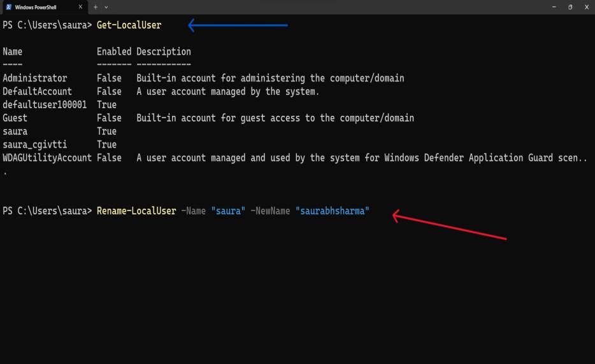The image size is (595, 364).
Task: Click the Guest account description text
Action: coord(275,118)
